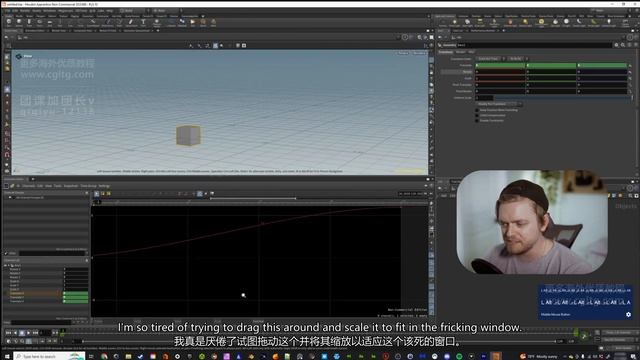This screenshot has width=640, height=360.
Task: Toggle the channel list Filter checkbox
Action: (x=6, y=253)
